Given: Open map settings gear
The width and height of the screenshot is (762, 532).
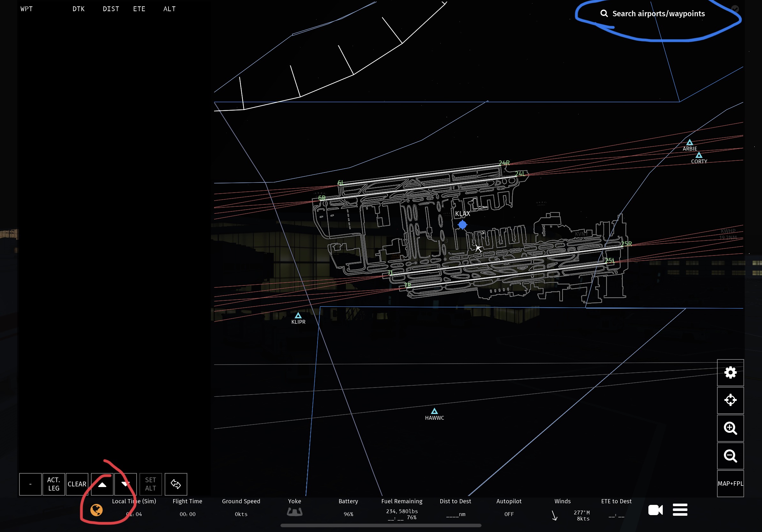Looking at the screenshot, I should point(730,373).
